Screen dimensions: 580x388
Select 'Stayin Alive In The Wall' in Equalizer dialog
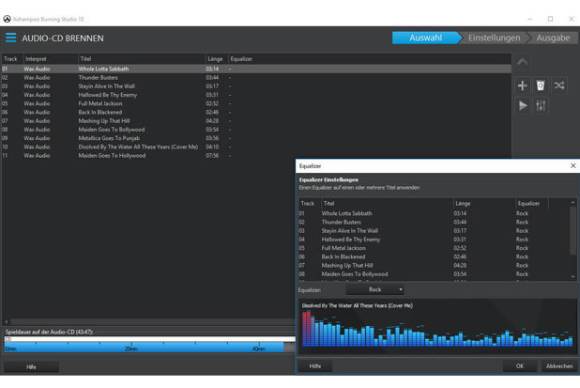pyautogui.click(x=434, y=231)
